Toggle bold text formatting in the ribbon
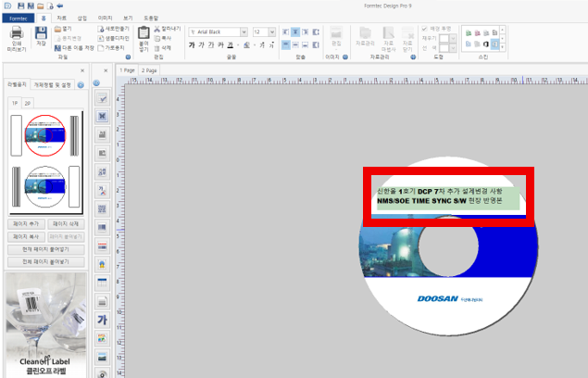 (x=192, y=44)
